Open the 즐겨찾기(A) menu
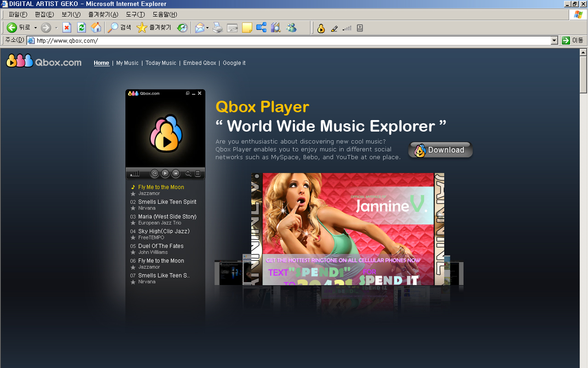588x368 pixels. point(103,14)
